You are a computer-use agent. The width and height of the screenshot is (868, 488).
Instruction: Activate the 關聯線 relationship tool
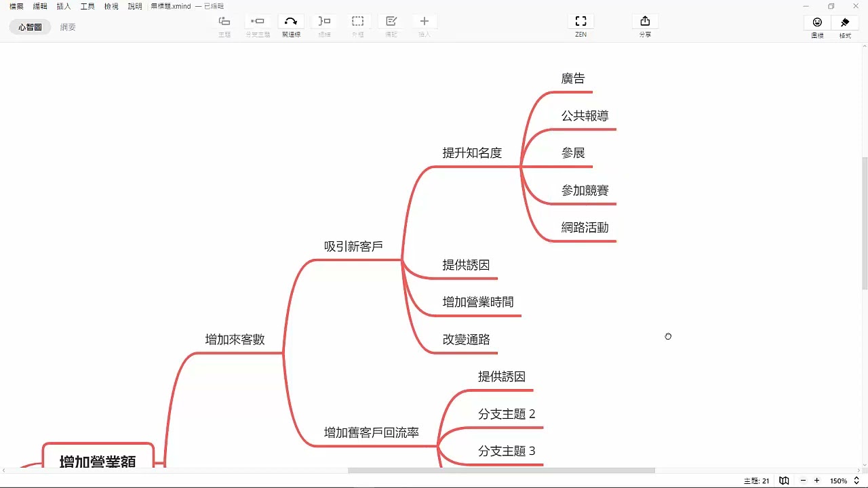291,21
